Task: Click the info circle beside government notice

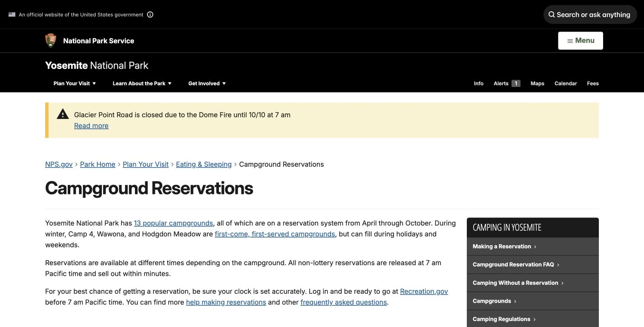Action: (x=150, y=14)
